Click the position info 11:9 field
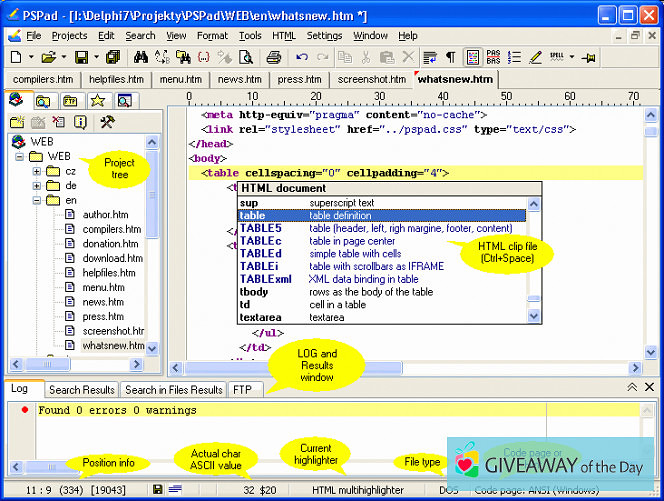664x501 pixels. pos(39,490)
